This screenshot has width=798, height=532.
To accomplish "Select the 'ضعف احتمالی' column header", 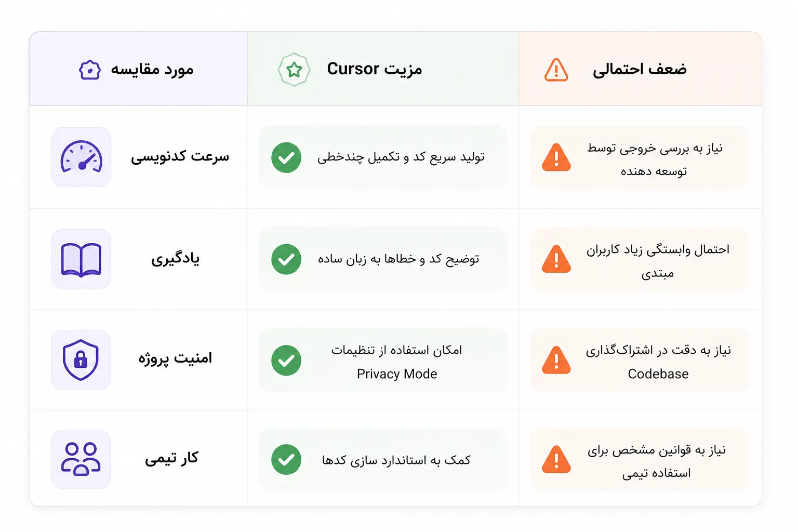I will (x=640, y=69).
